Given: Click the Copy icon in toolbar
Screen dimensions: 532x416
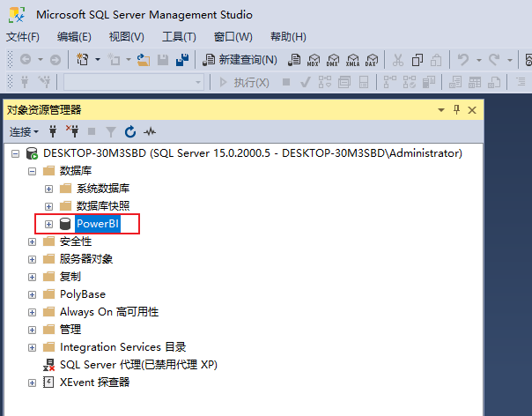Looking at the screenshot, I should [417, 60].
